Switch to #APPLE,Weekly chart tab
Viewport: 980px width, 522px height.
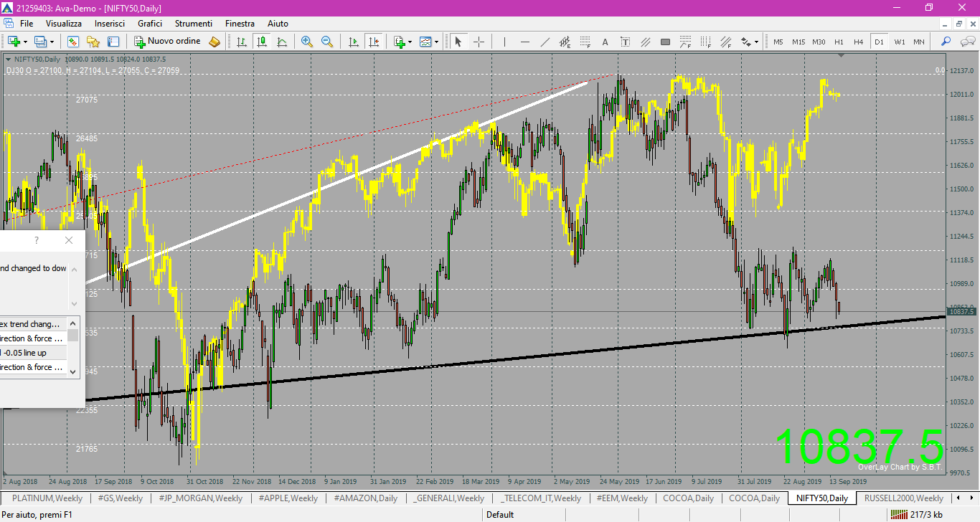(288, 498)
